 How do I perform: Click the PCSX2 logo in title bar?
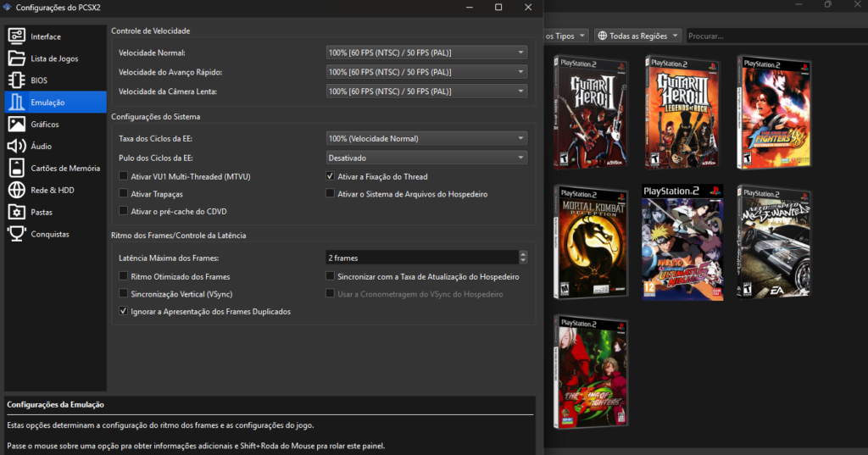tap(7, 7)
